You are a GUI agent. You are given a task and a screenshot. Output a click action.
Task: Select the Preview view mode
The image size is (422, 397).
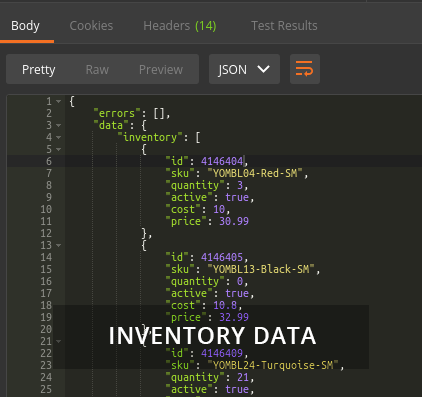[161, 70]
